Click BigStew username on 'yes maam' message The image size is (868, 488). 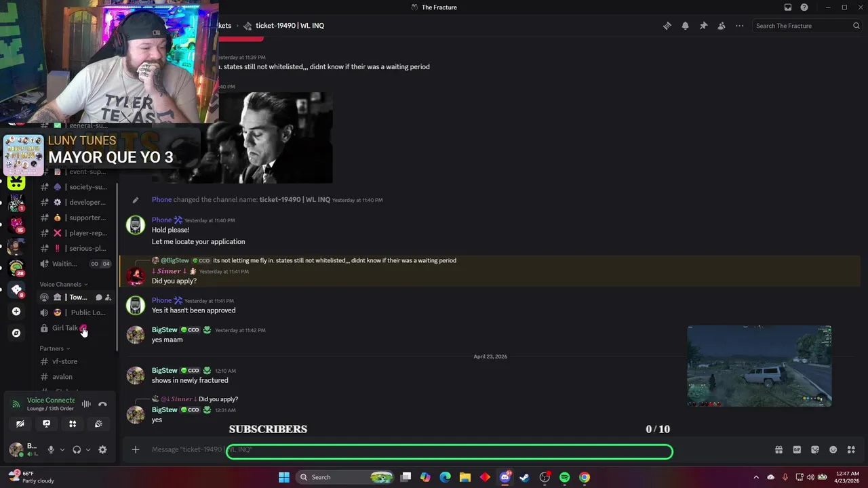point(164,330)
